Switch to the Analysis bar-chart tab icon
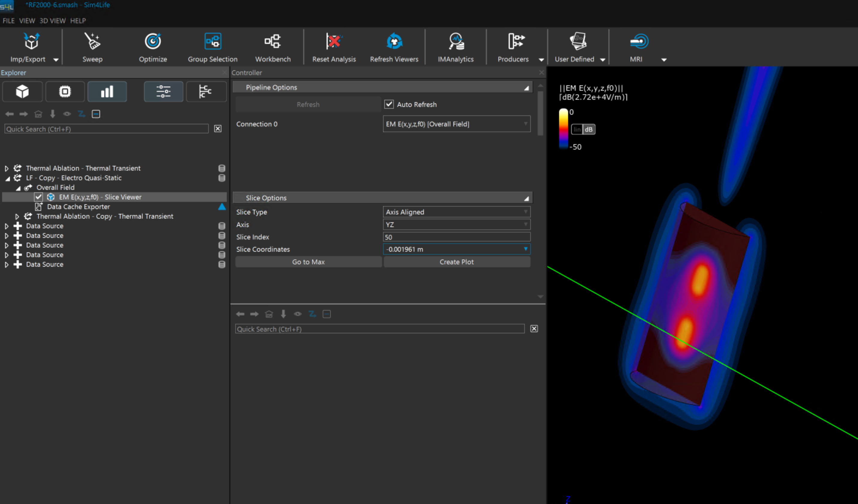 [x=107, y=92]
